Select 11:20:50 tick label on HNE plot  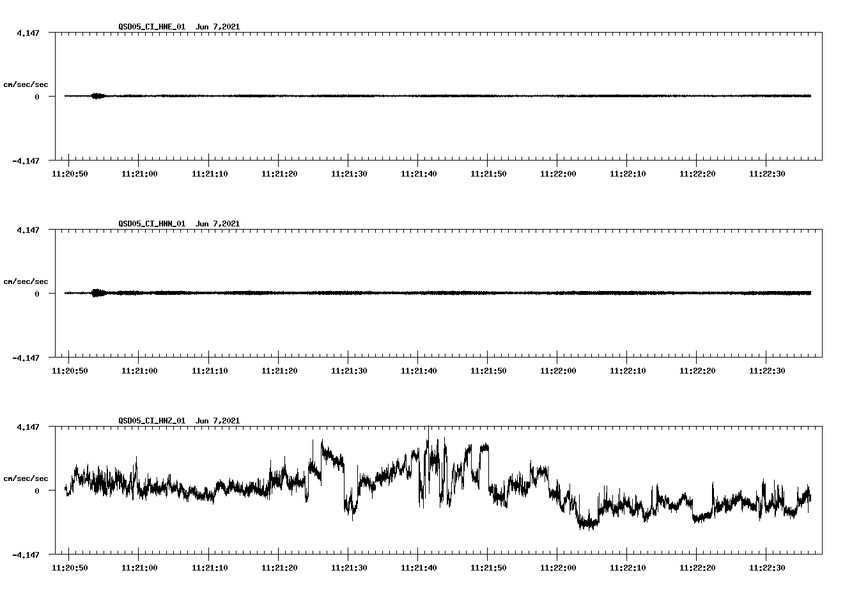pos(69,174)
